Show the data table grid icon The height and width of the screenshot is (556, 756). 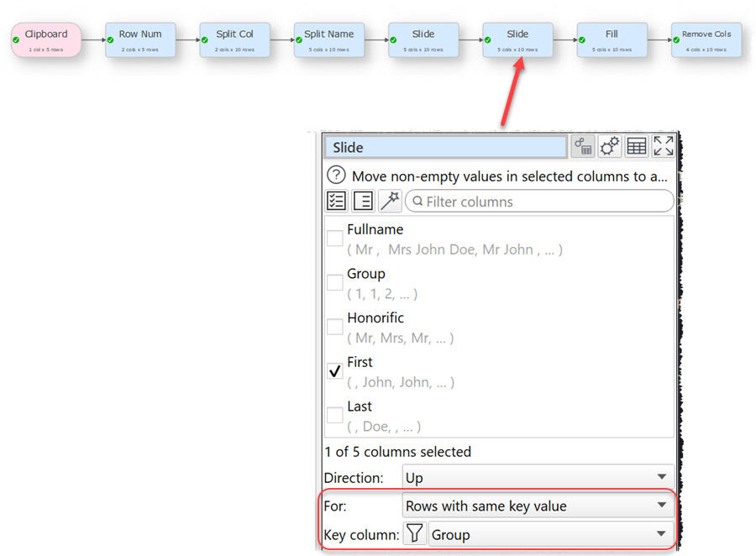637,146
